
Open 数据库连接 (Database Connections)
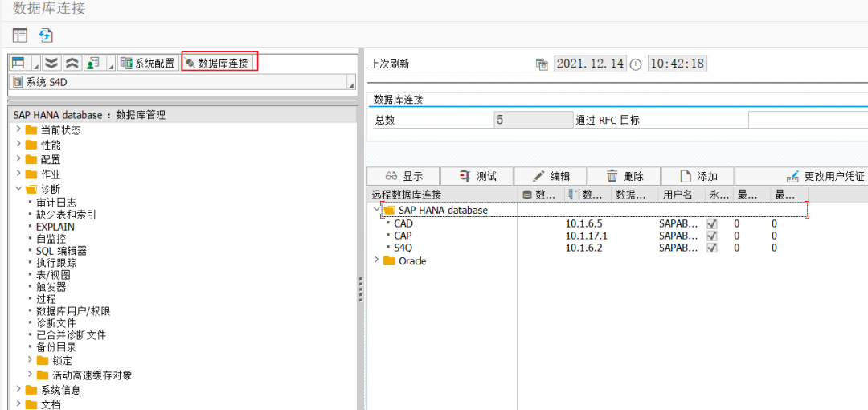[x=219, y=63]
